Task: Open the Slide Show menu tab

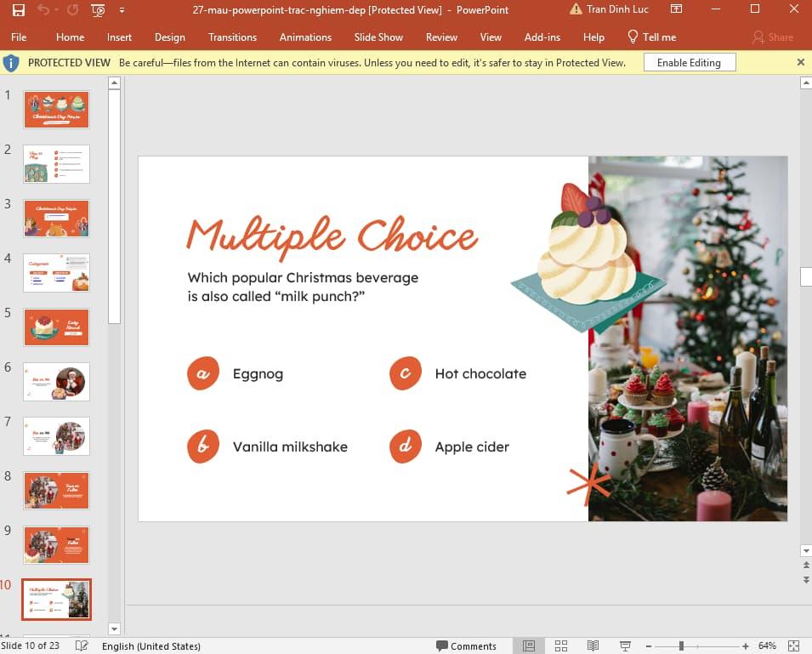Action: pos(378,37)
